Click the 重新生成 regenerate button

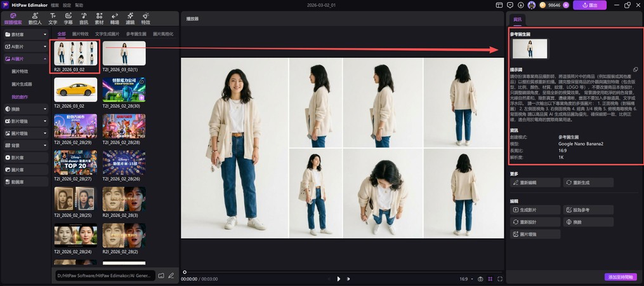[x=588, y=182]
